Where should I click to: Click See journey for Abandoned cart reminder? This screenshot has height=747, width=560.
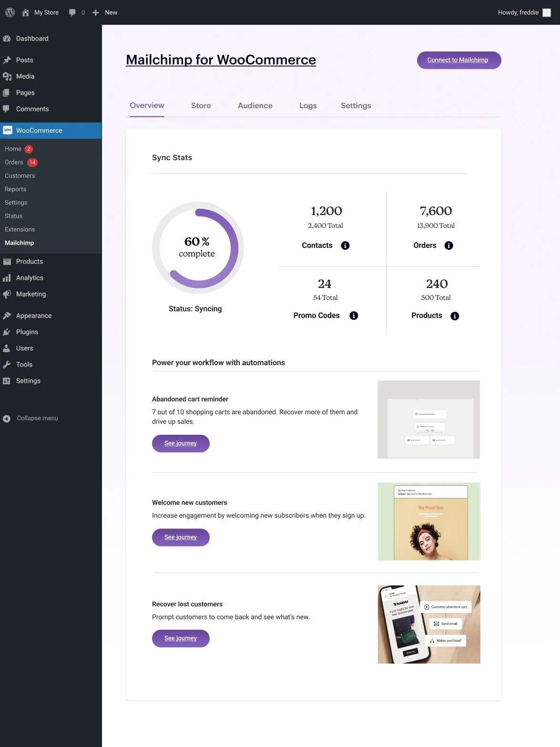[181, 443]
